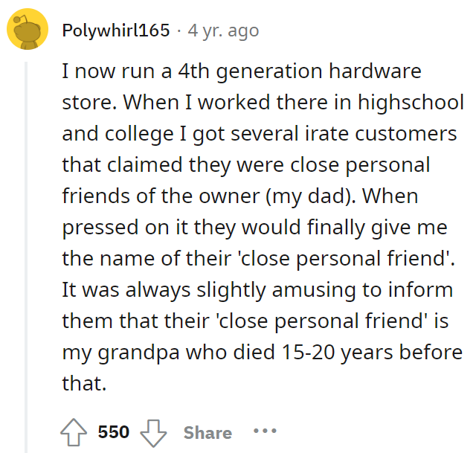Upvote the Polywhirl165 comment
This screenshot has height=453, width=476.
pyautogui.click(x=74, y=431)
